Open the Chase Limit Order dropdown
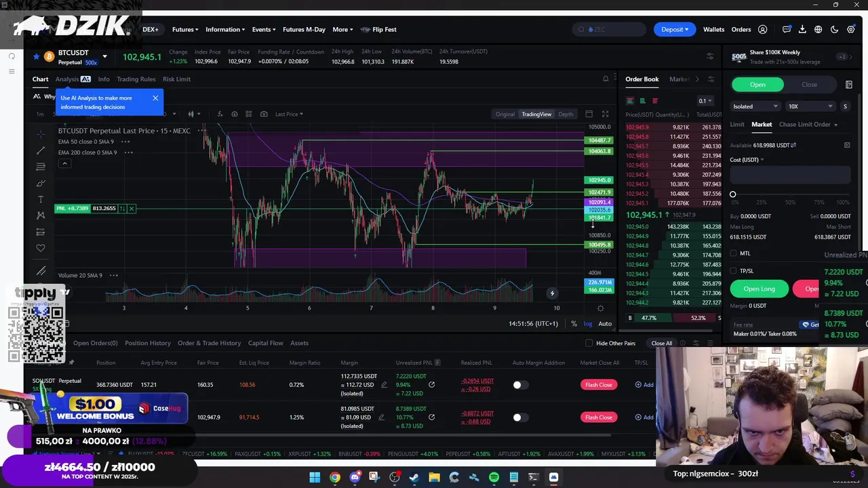This screenshot has height=488, width=868. pyautogui.click(x=808, y=125)
